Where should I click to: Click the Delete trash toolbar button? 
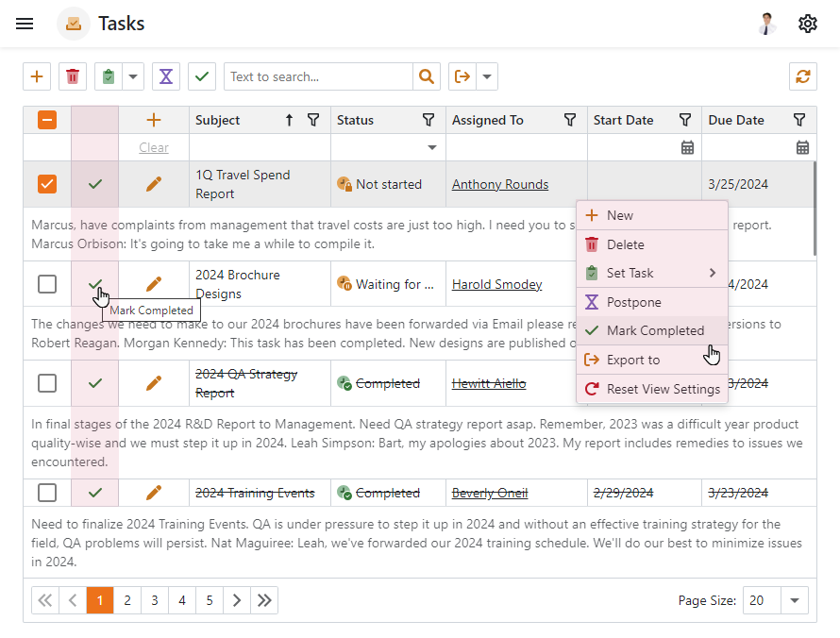pyautogui.click(x=73, y=76)
